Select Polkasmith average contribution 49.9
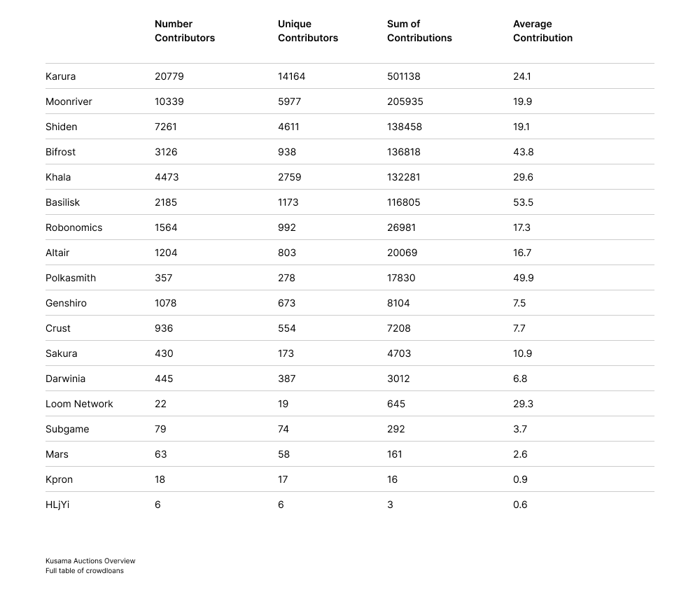The image size is (700, 599). tap(523, 278)
